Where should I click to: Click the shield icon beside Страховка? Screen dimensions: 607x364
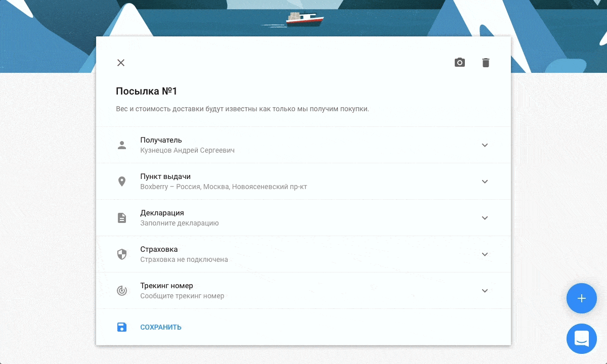(x=122, y=254)
